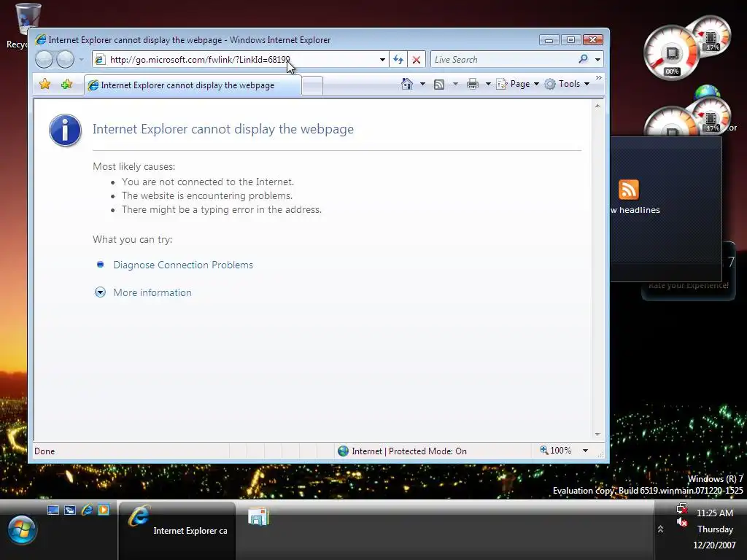Click the Windows Start orb
The height and width of the screenshot is (560, 747).
tap(21, 529)
